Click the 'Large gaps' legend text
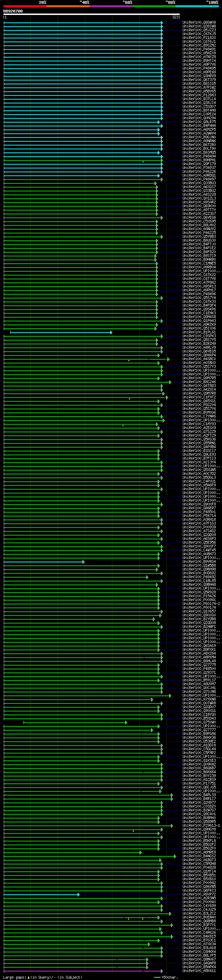Image resolution: width=222 pixels, height=980 pixels. click(15, 977)
